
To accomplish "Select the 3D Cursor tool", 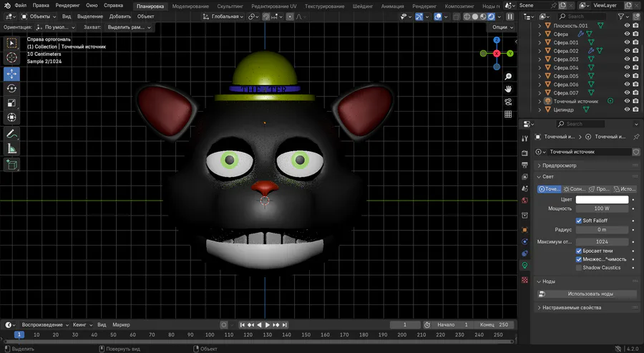I will [x=11, y=57].
